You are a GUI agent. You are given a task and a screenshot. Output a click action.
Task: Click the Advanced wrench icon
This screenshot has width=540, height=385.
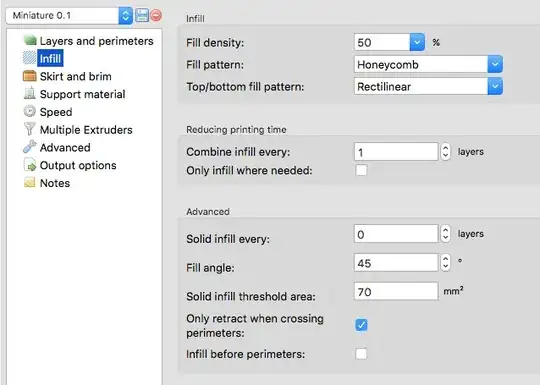(x=30, y=147)
